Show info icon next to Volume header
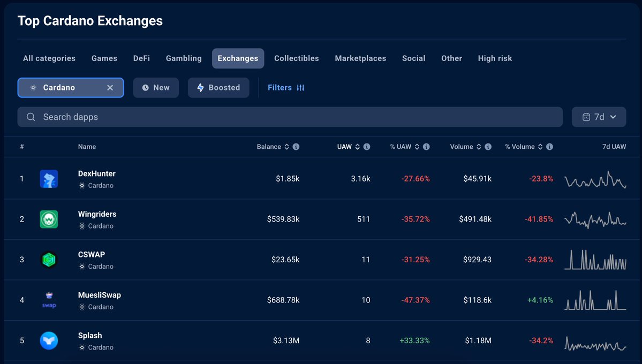Viewport: 642px width, 364px height. 488,147
